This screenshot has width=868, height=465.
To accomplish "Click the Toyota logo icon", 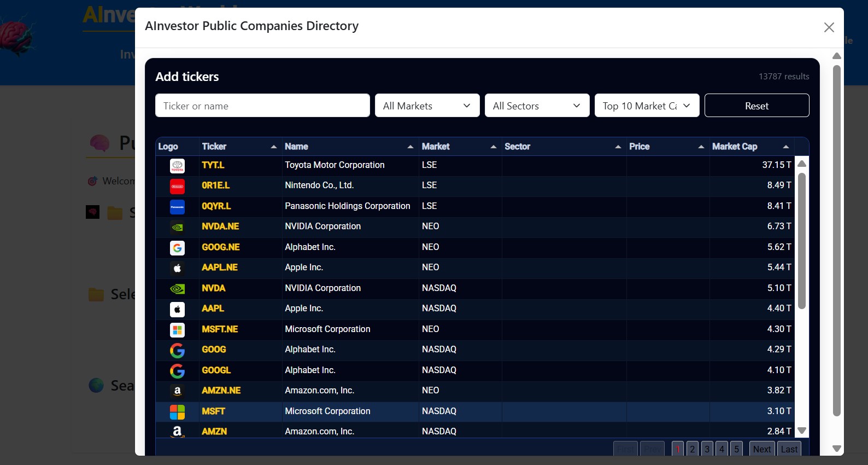I will [x=177, y=166].
